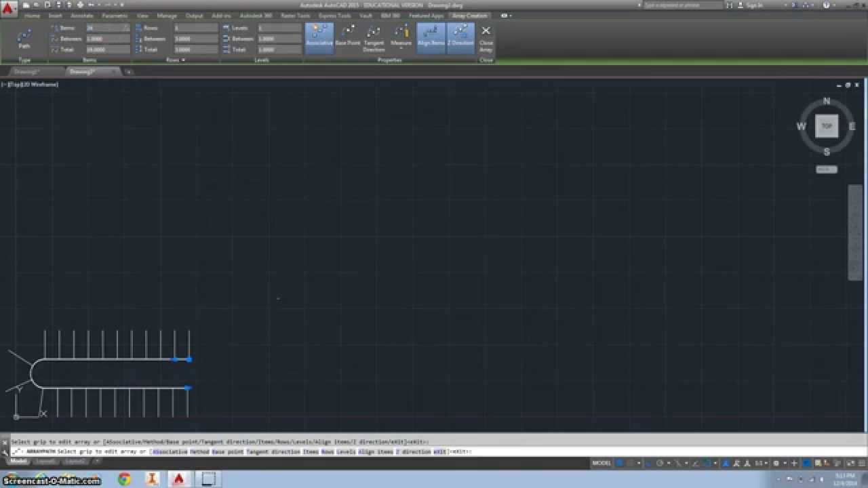Click N compass direction on ViewCube

coord(827,101)
